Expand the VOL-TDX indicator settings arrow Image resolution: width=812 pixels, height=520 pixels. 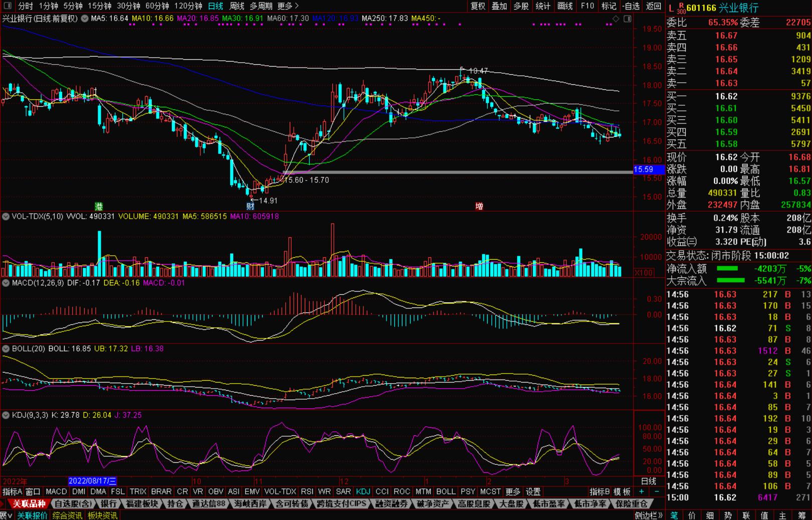(6, 217)
